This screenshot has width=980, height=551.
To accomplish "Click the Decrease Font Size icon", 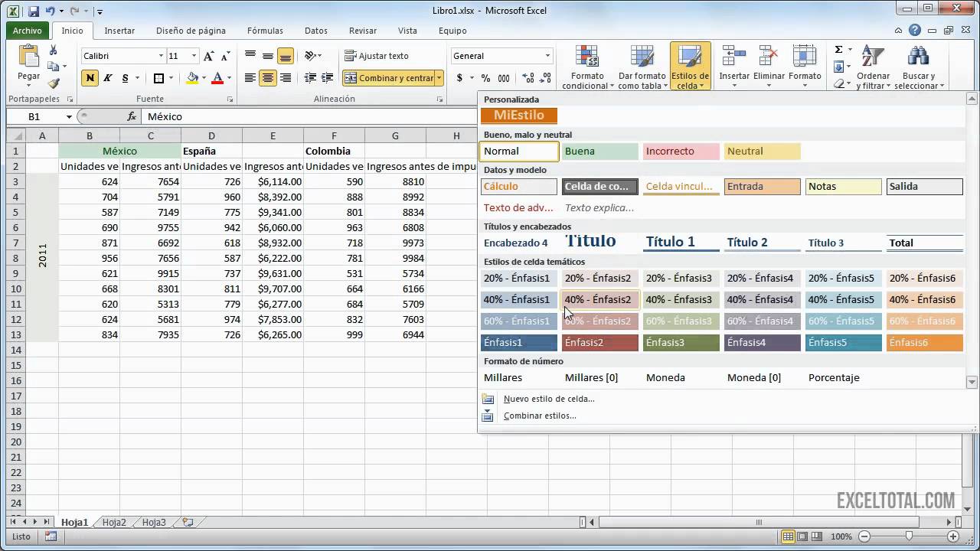I will (x=224, y=56).
